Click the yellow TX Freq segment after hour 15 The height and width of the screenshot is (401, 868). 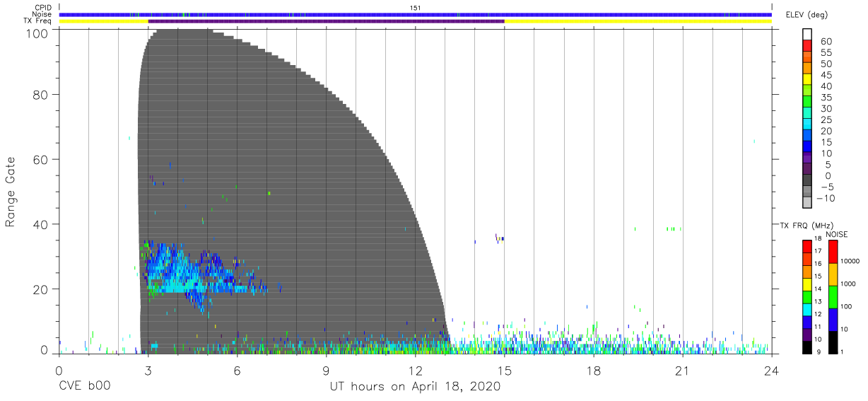pos(638,21)
